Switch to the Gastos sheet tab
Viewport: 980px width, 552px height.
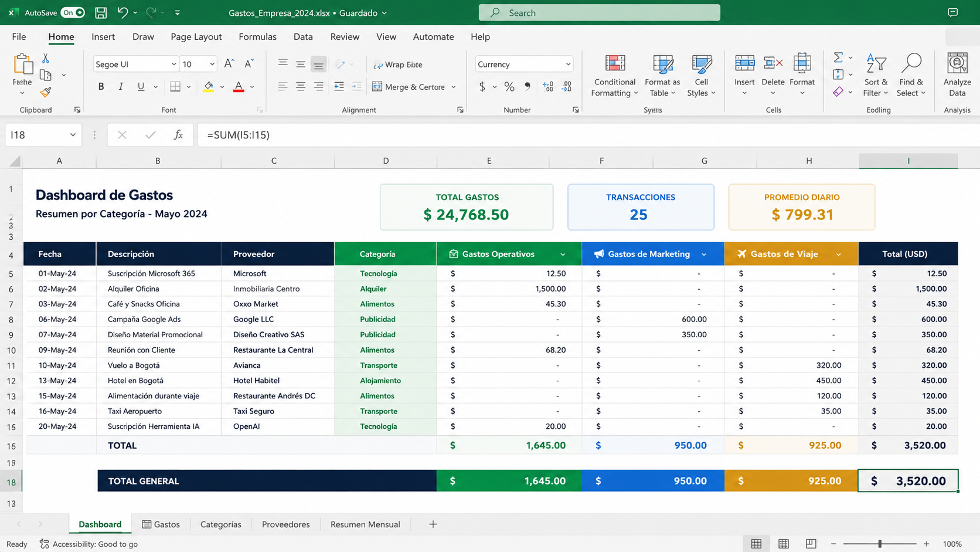161,524
